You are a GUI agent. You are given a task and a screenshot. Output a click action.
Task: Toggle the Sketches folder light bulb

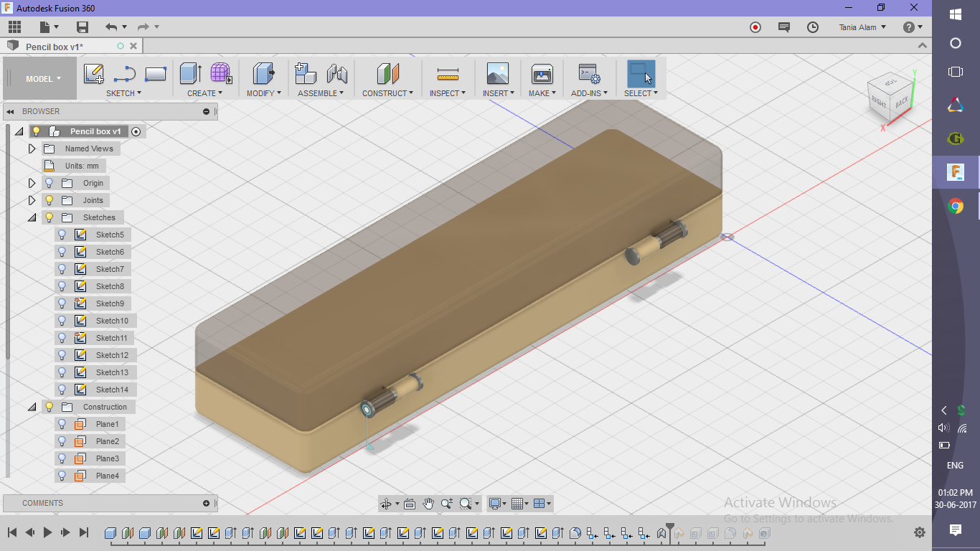point(50,217)
